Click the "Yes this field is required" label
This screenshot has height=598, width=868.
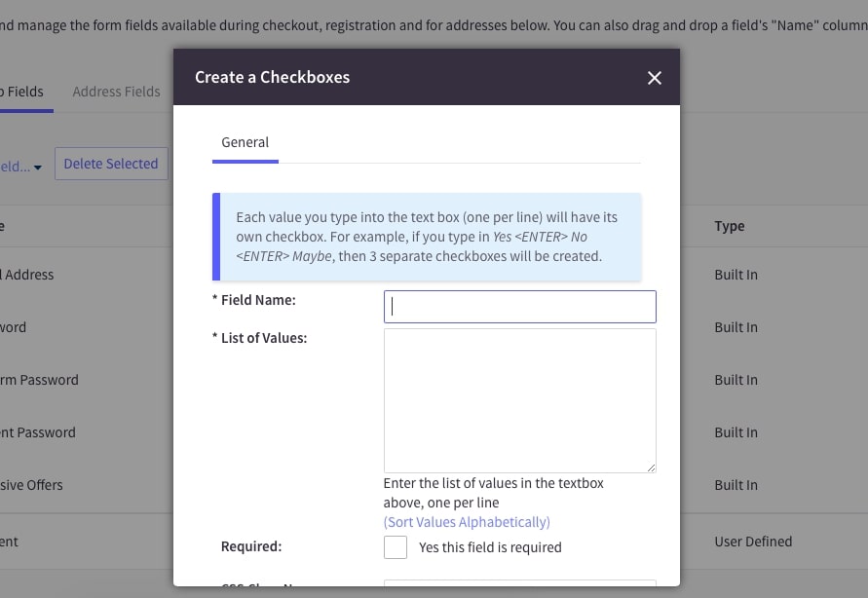(x=490, y=547)
